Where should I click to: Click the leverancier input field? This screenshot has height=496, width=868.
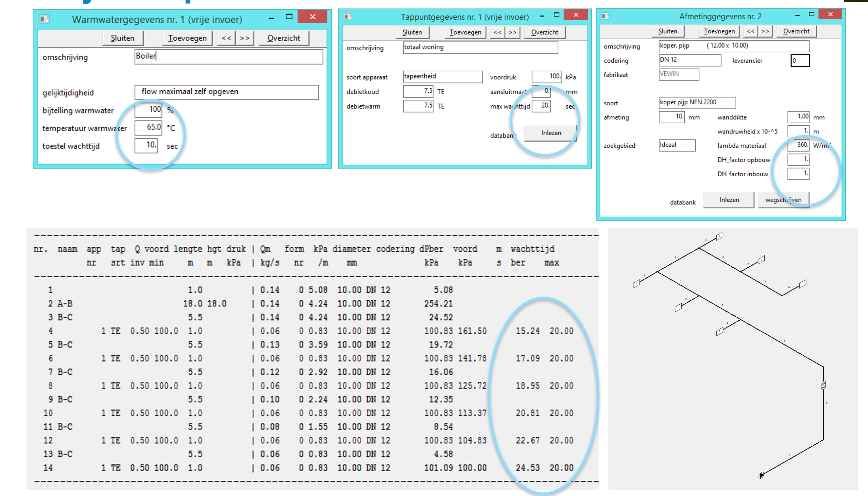pyautogui.click(x=800, y=61)
